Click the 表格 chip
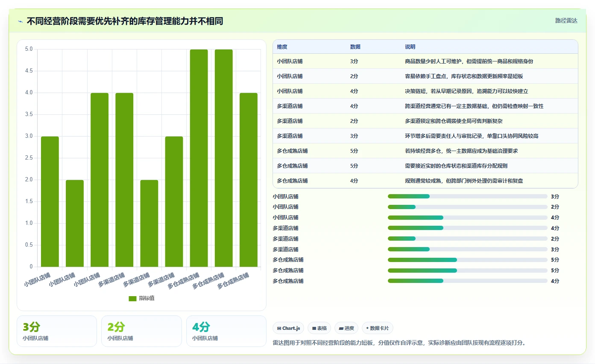The height and width of the screenshot is (364, 595). point(319,328)
